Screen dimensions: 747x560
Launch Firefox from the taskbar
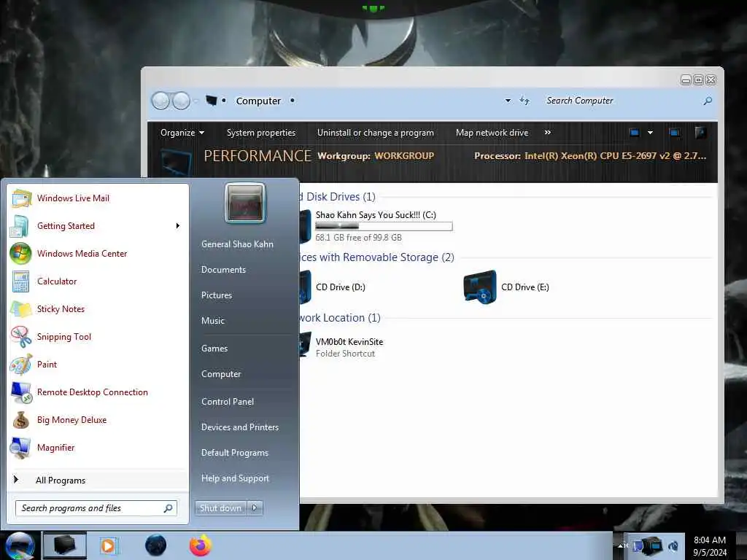pos(201,545)
